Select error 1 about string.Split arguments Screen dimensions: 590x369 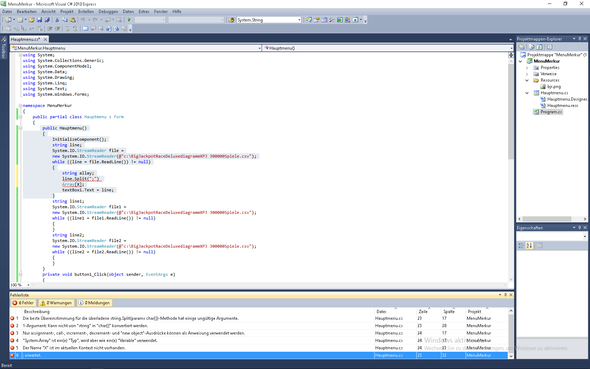pos(259,318)
